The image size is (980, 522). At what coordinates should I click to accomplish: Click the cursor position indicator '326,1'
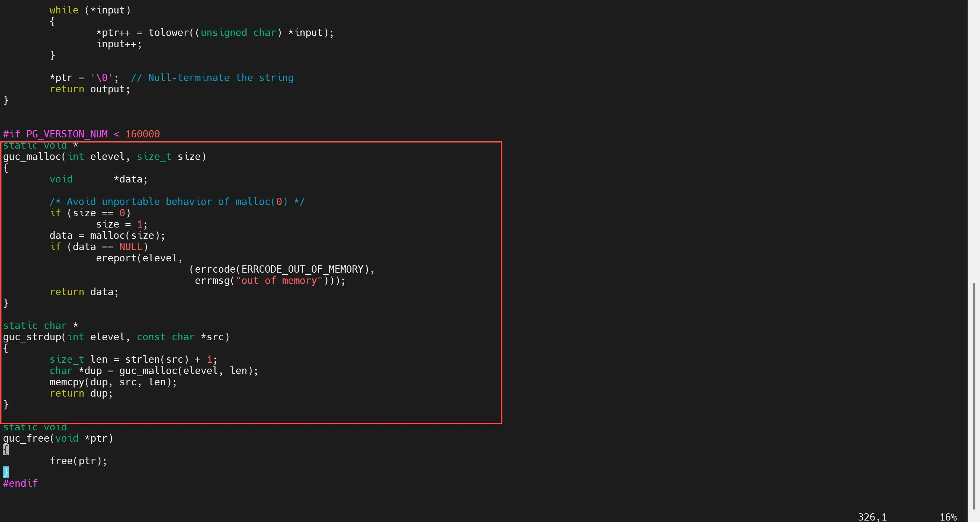tap(872, 517)
